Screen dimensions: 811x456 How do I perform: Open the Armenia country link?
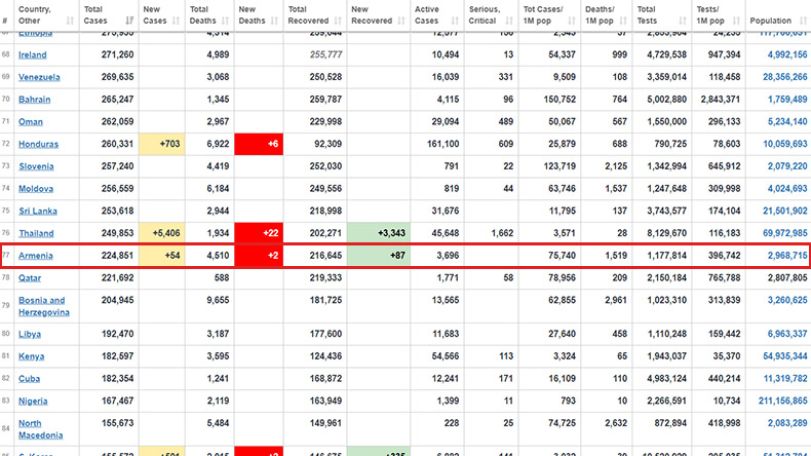(x=36, y=255)
